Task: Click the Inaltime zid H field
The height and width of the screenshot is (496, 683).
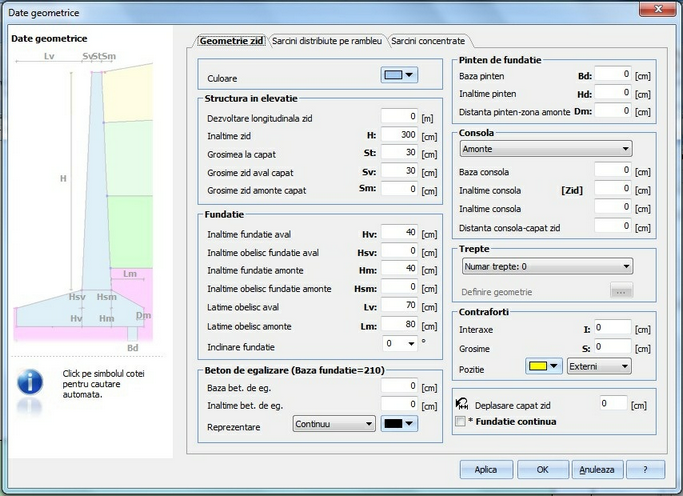Action: click(399, 135)
